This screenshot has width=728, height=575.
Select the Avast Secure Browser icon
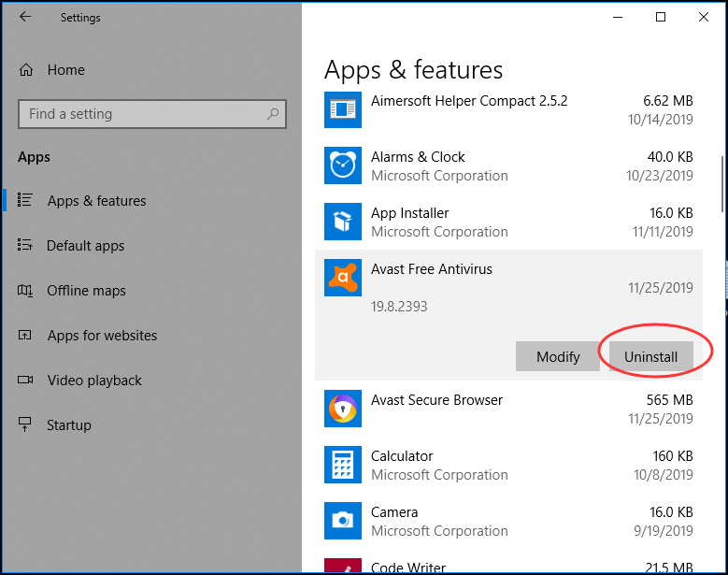click(343, 409)
